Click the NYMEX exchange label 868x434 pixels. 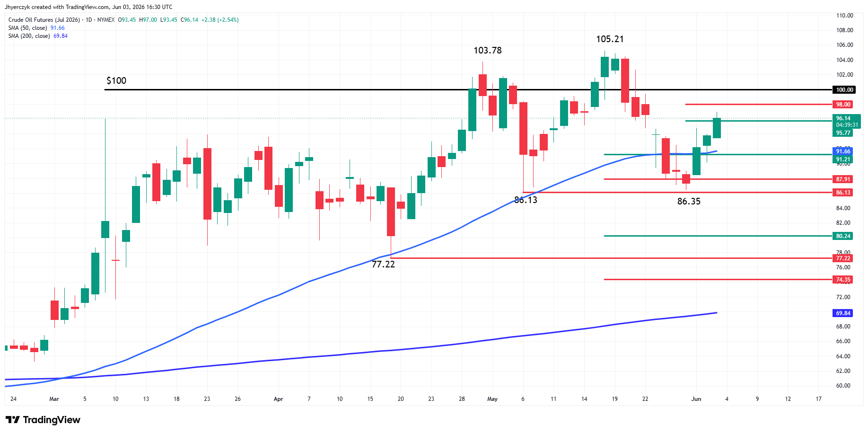pyautogui.click(x=106, y=20)
